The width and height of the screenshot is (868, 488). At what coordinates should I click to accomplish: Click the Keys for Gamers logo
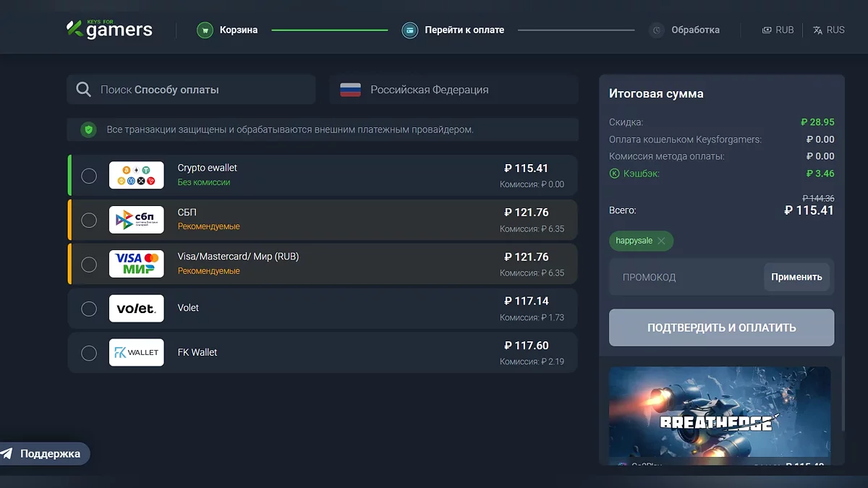click(x=109, y=29)
